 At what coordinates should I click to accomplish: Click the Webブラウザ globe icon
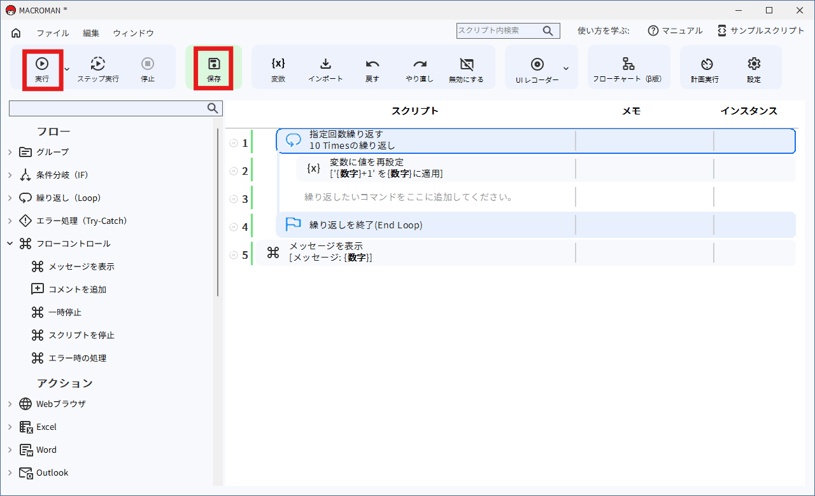25,404
